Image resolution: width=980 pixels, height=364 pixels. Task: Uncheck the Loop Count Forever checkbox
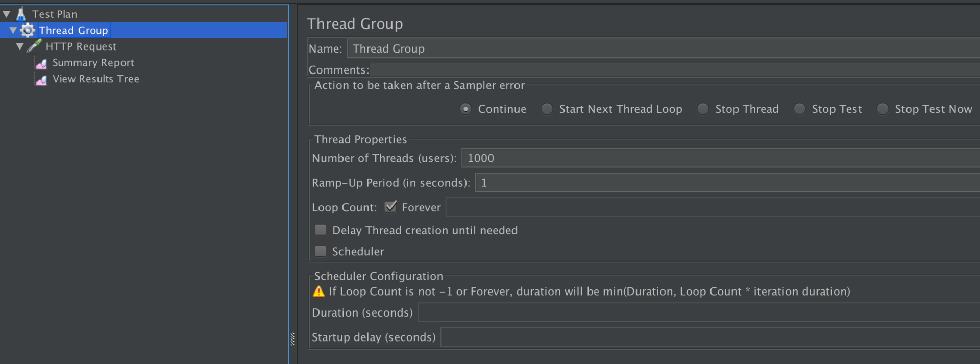[x=391, y=207]
